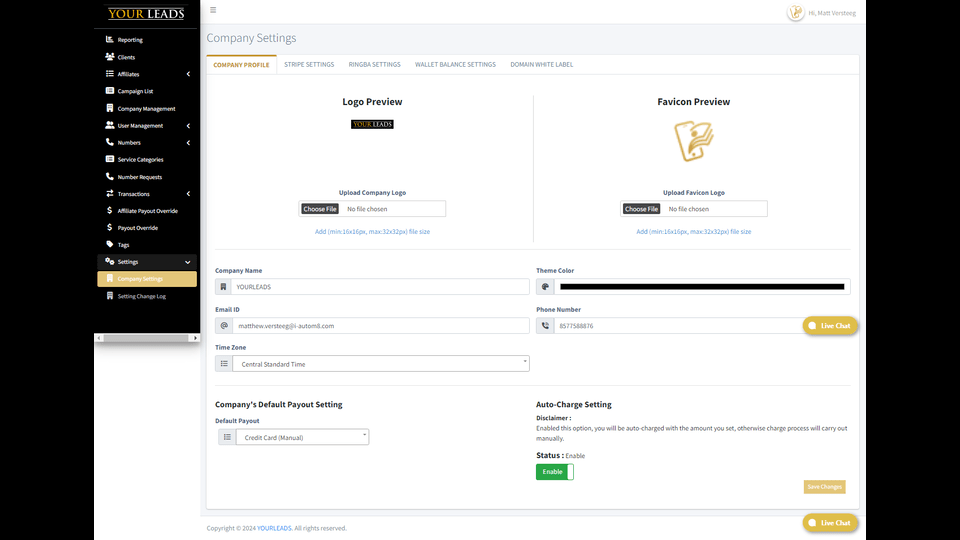Click the Number Requests phone icon

point(110,176)
